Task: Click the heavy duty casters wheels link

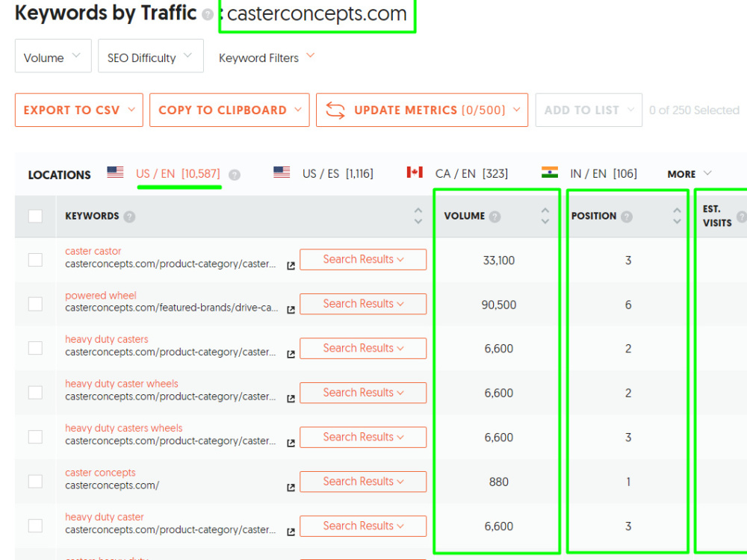Action: tap(124, 428)
